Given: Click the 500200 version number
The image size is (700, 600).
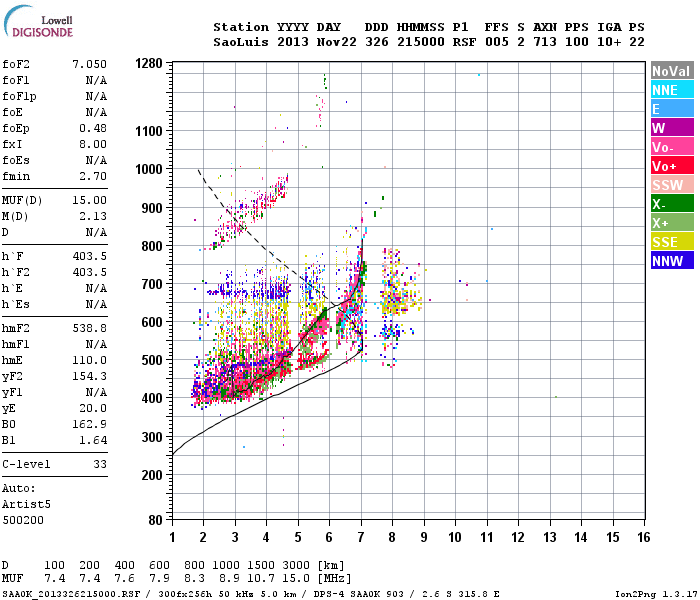Looking at the screenshot, I should pyautogui.click(x=23, y=520).
